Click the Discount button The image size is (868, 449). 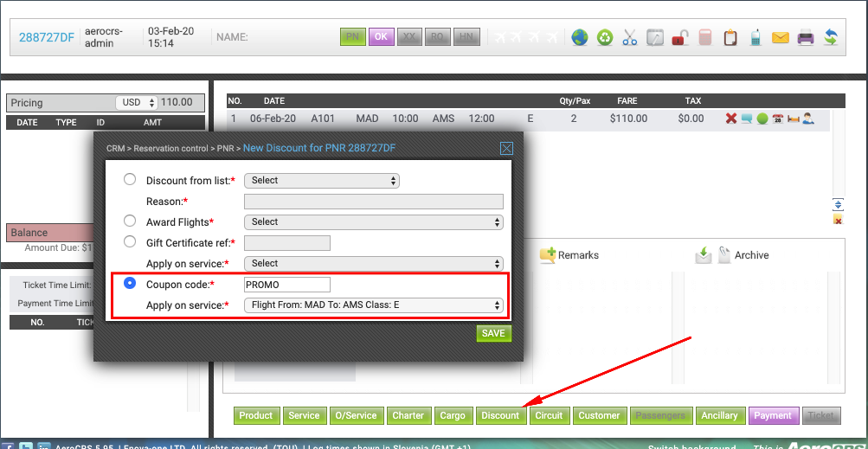point(500,416)
